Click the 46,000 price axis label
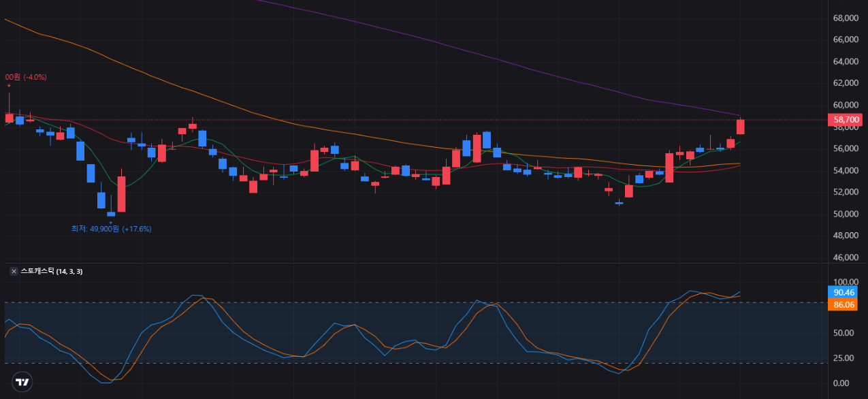The height and width of the screenshot is (399, 868). point(847,257)
